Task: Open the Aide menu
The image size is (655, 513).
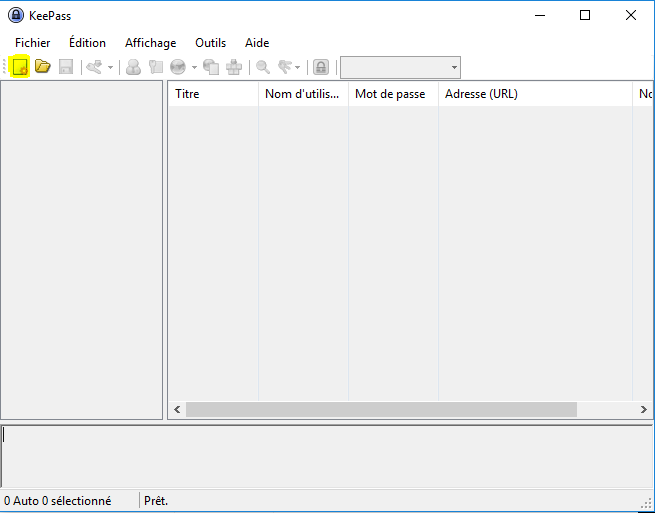Action: coord(257,43)
